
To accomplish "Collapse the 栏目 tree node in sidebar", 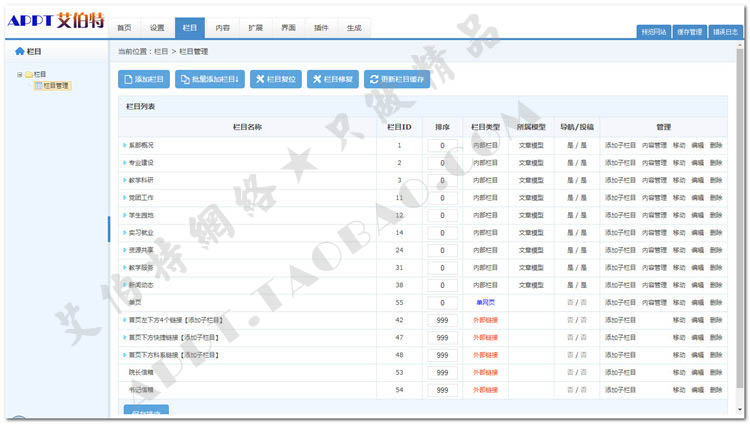I will coord(20,75).
